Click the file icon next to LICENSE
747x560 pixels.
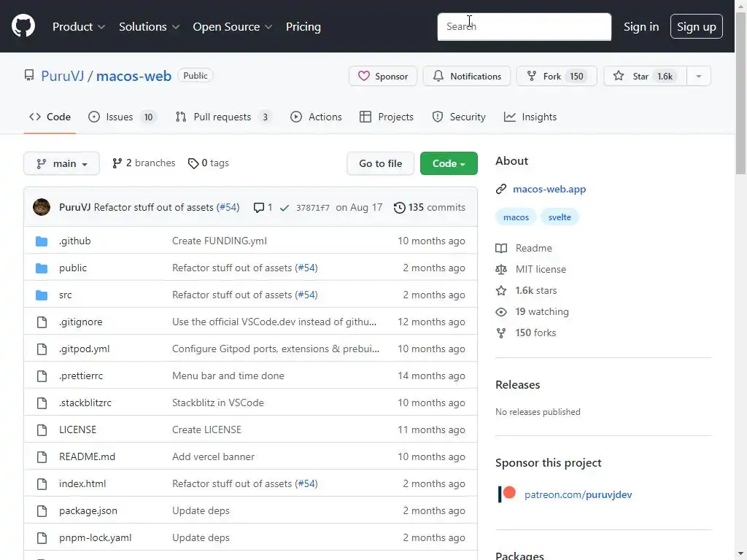(x=42, y=430)
